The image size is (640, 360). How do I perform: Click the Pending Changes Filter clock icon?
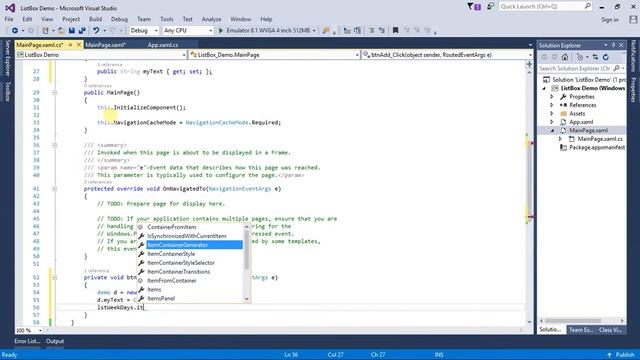pyautogui.click(x=580, y=57)
